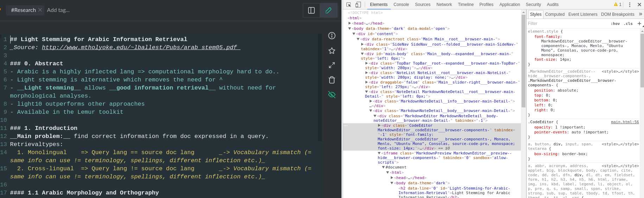Select the Styles sidebar tab

pyautogui.click(x=536, y=14)
